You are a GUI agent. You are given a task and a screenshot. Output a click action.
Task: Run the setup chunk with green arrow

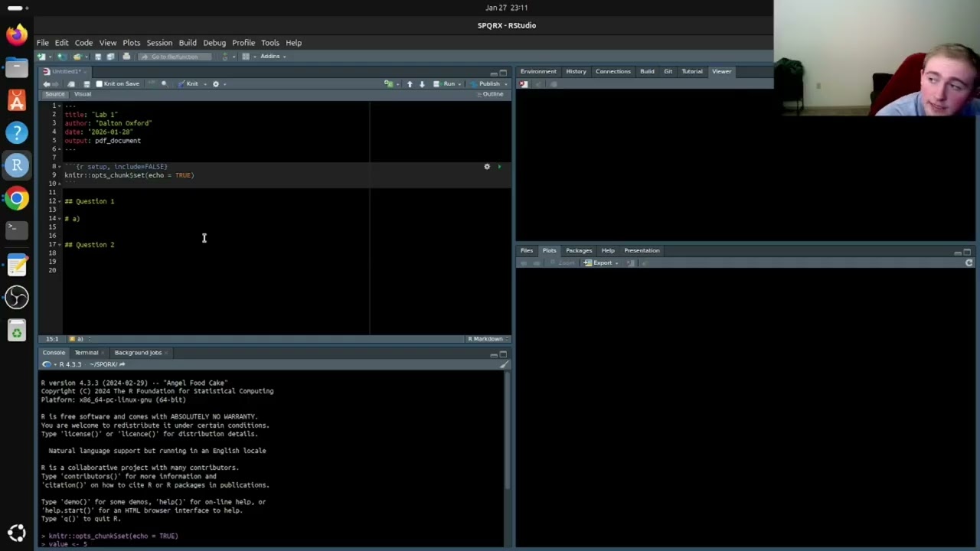click(499, 166)
